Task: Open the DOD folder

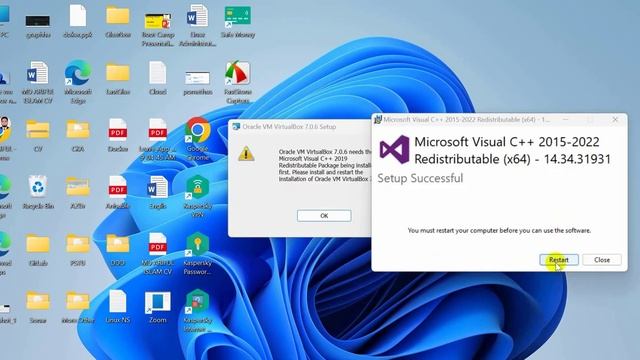Action: point(118,250)
